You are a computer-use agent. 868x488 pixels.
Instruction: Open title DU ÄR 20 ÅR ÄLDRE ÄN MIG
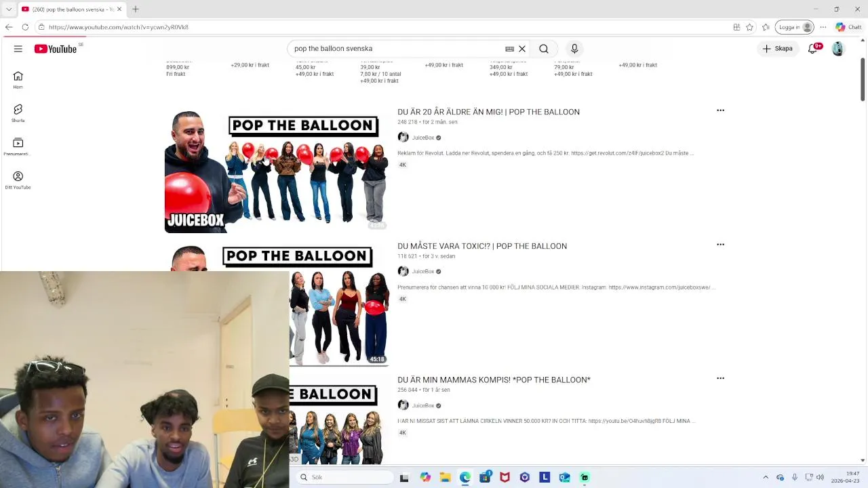click(488, 112)
